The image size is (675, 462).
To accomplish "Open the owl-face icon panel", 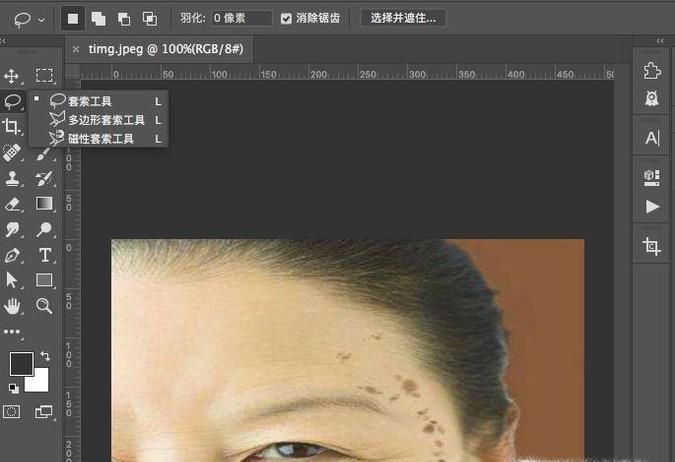I will tap(652, 99).
